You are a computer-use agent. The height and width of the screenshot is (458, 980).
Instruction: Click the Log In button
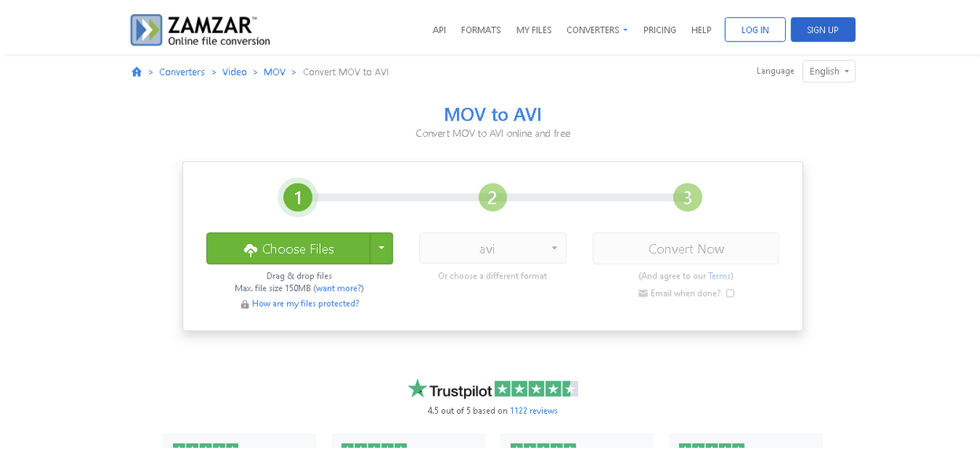(755, 30)
